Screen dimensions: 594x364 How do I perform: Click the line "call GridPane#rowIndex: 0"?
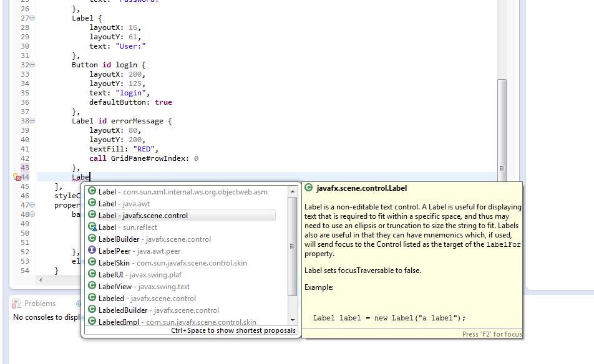[144, 158]
